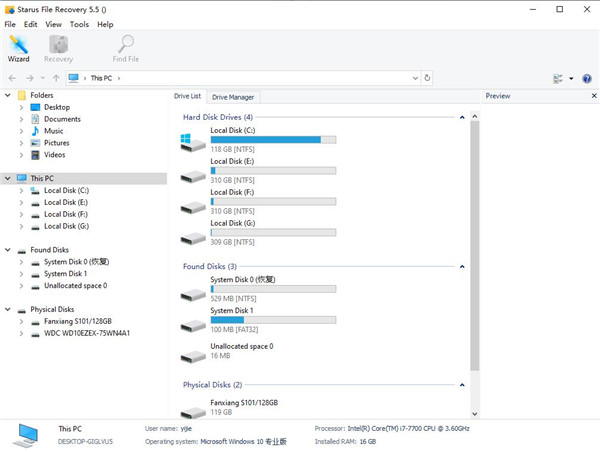This screenshot has height=452, width=600.
Task: Open the view options dropdown
Action: 571,78
